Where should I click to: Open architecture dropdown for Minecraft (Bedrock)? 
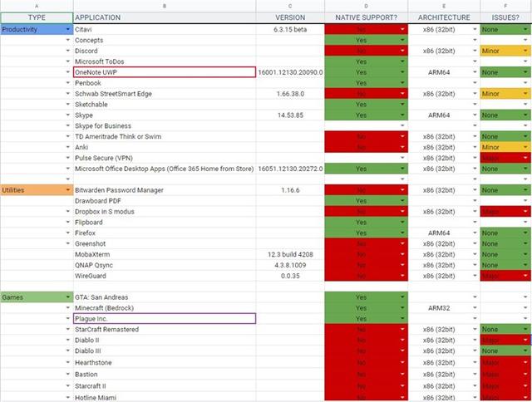(x=475, y=308)
